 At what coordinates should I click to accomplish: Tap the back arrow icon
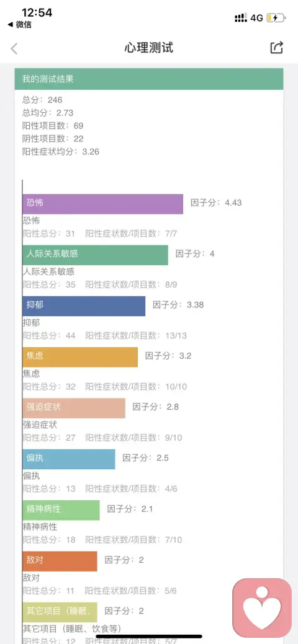pyautogui.click(x=14, y=48)
